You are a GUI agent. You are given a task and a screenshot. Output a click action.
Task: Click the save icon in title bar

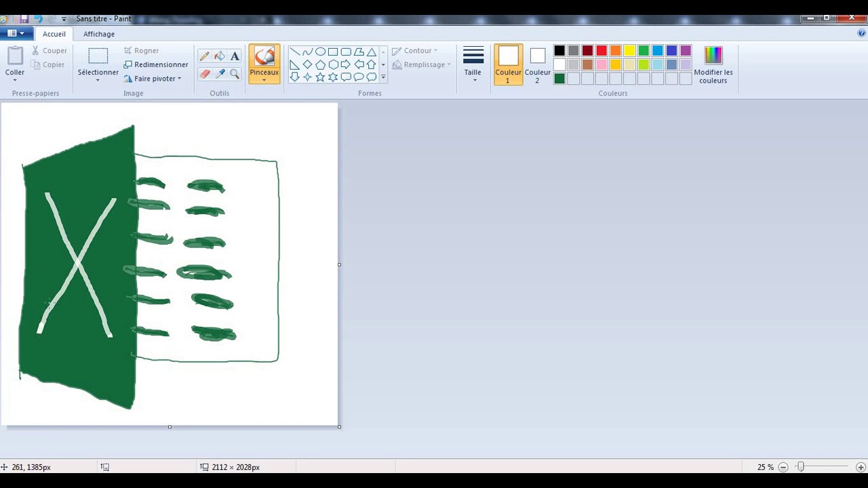[24, 19]
